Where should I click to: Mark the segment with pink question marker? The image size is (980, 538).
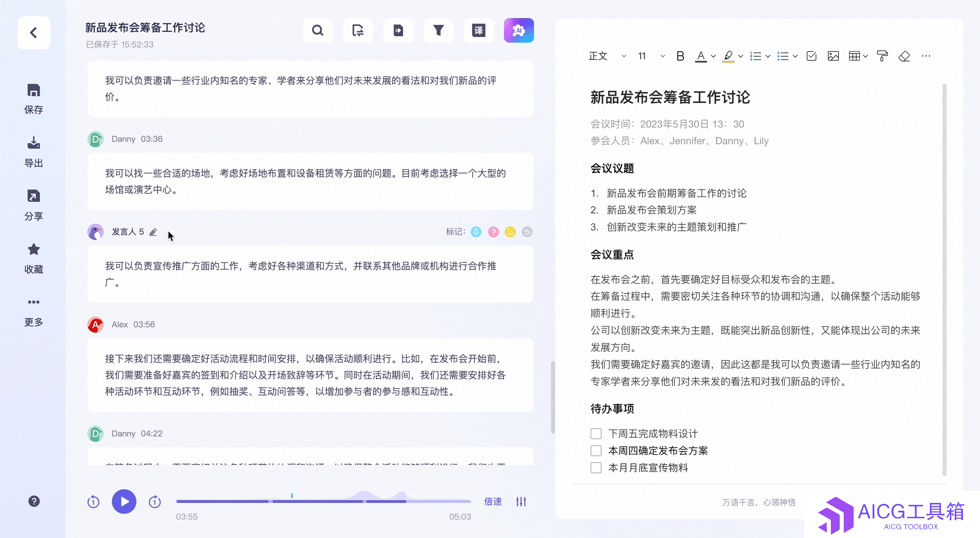tap(493, 232)
